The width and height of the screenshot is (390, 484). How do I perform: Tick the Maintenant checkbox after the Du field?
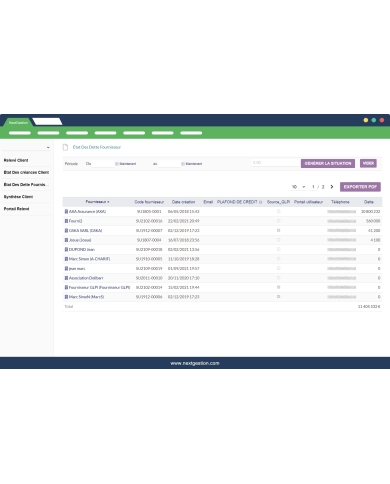coord(117,164)
